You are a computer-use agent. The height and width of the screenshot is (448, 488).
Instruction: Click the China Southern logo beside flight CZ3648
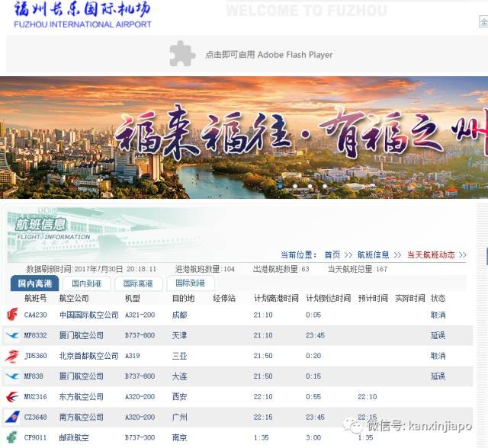pyautogui.click(x=12, y=418)
